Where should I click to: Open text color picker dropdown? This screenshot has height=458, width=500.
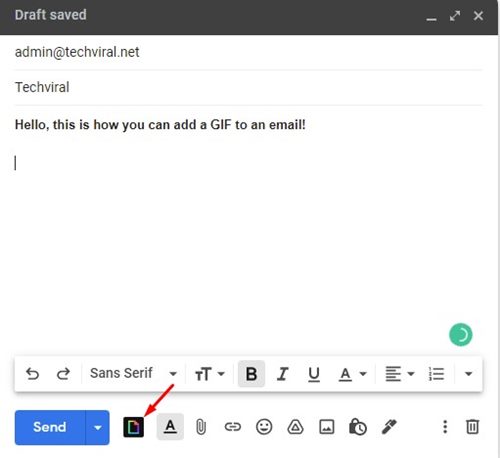click(353, 374)
